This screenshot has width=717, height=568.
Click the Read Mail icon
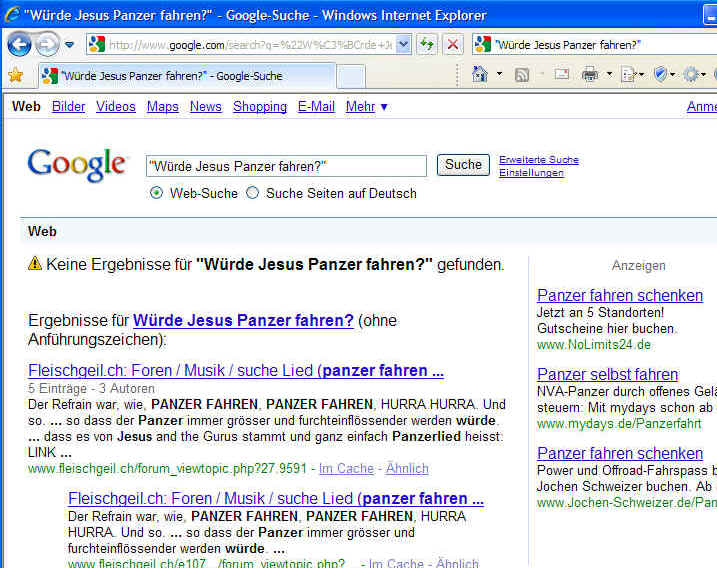tap(562, 74)
